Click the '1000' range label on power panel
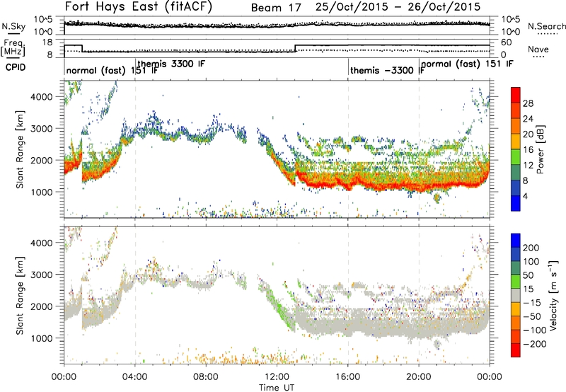This screenshot has height=392, width=566. point(42,192)
